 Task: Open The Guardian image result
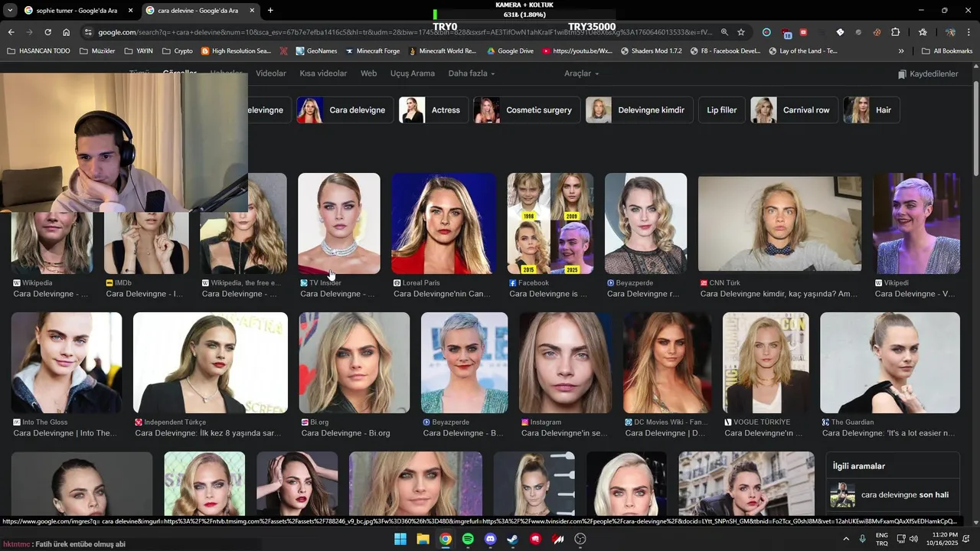pyautogui.click(x=890, y=363)
